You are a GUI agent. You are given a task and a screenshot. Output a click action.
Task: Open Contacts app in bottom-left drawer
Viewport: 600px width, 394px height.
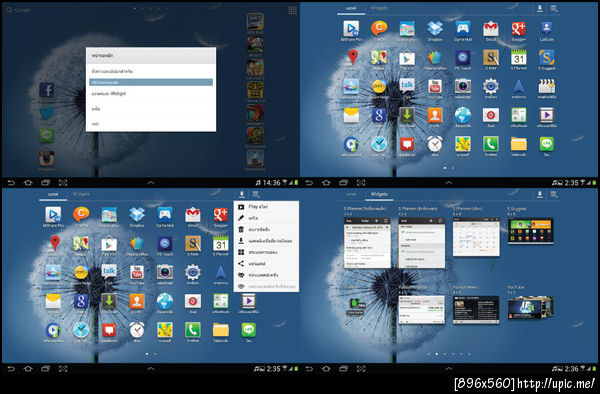tap(137, 301)
